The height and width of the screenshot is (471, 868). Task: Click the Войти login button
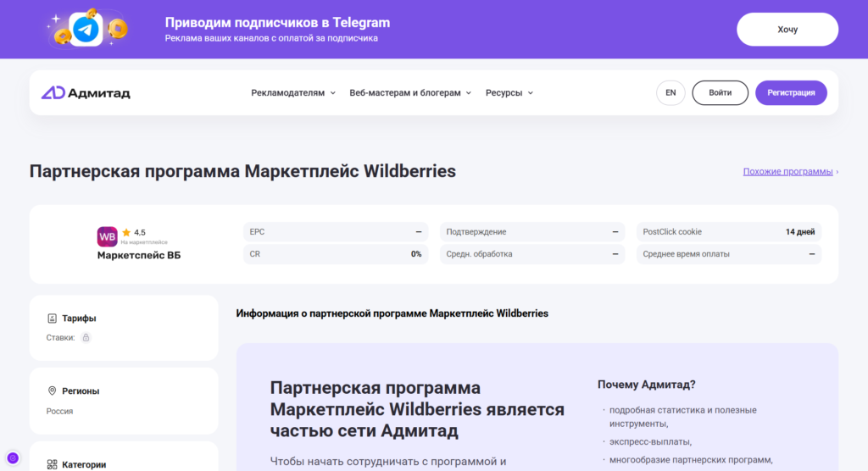click(x=721, y=93)
